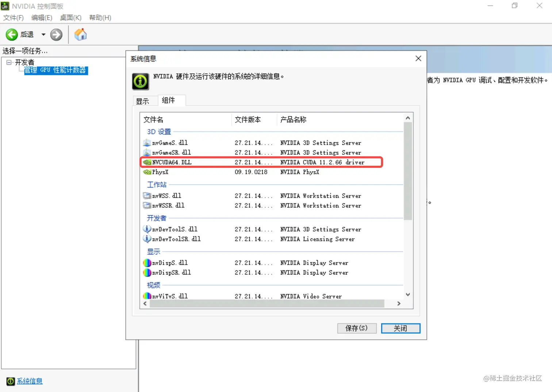Click the nvDevToolS.dll info icon
Viewport: 552px width, 392px height.
147,229
